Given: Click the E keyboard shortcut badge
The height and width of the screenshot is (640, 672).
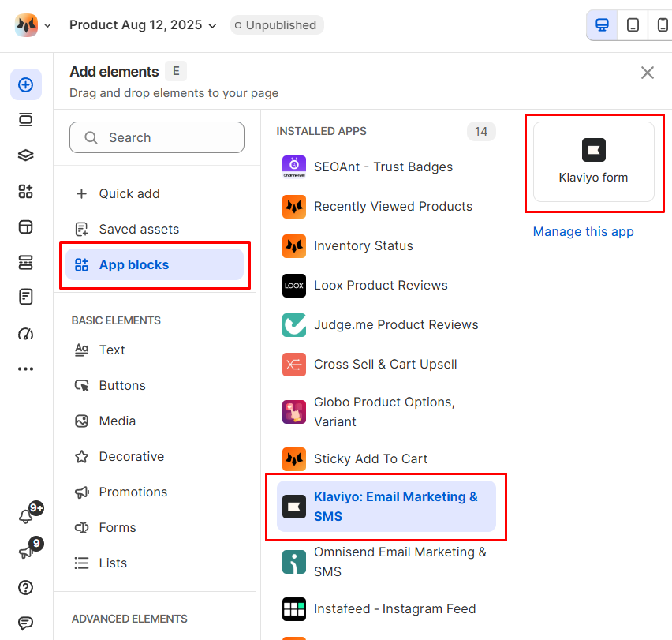Looking at the screenshot, I should click(176, 71).
